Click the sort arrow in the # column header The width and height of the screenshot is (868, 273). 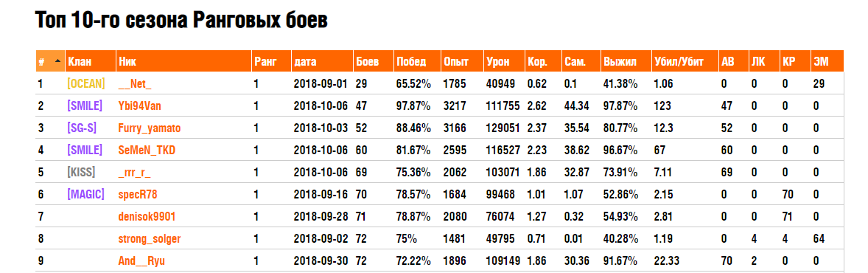point(57,61)
